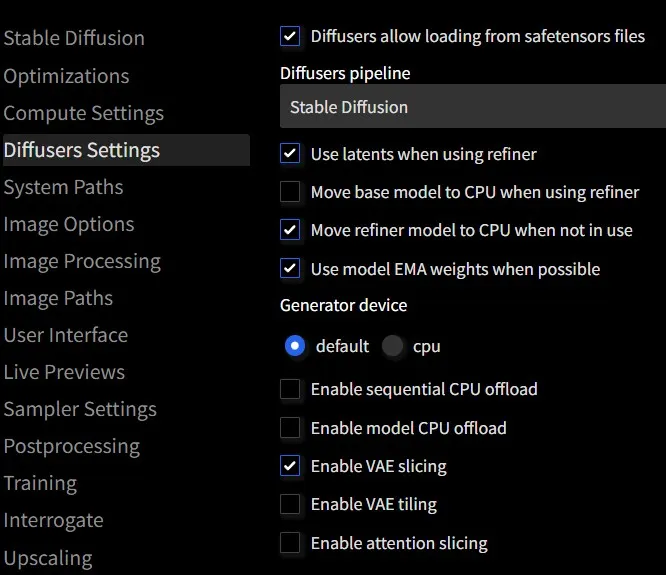Navigate to Live Previews settings
Image resolution: width=666 pixels, height=575 pixels.
pyautogui.click(x=64, y=372)
